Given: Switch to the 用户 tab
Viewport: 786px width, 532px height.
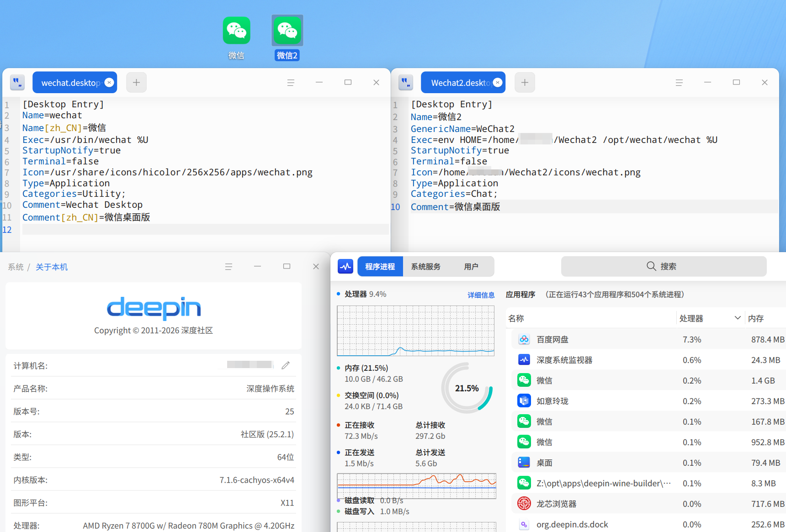Looking at the screenshot, I should (471, 266).
